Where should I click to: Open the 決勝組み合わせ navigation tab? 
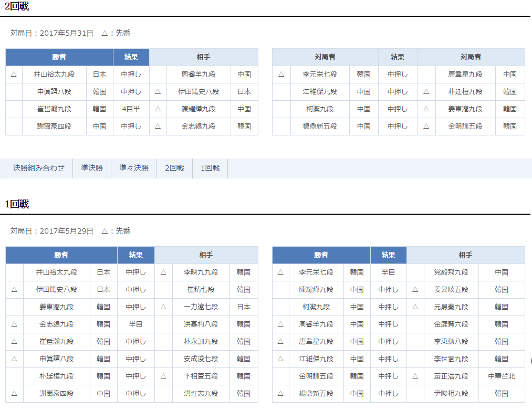[x=39, y=168]
